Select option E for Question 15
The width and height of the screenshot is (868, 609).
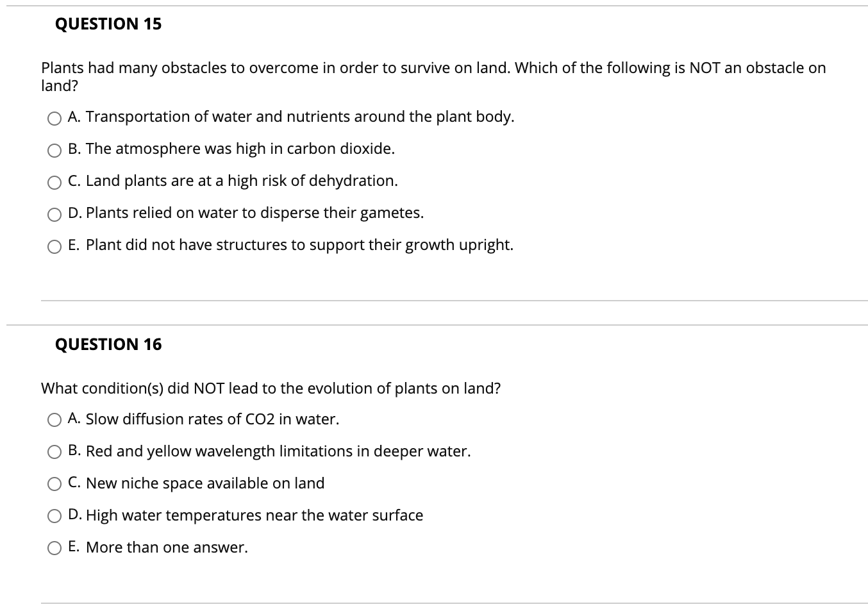pos(54,246)
